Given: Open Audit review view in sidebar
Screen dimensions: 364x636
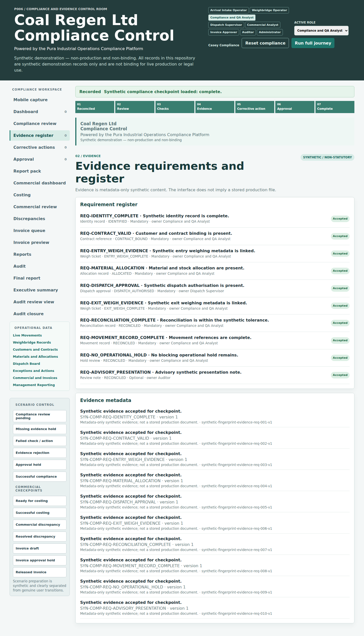Looking at the screenshot, I should tap(40, 302).
